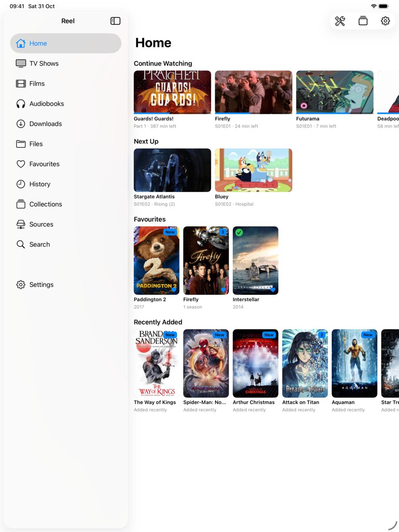Image resolution: width=399 pixels, height=532 pixels.
Task: Click progress bar under Firefly episode thumbnail
Action: point(254,113)
